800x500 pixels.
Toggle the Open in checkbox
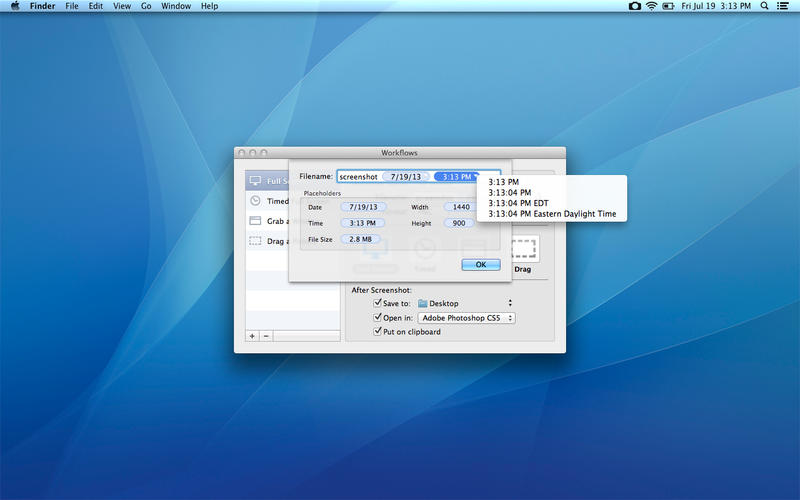(x=378, y=317)
